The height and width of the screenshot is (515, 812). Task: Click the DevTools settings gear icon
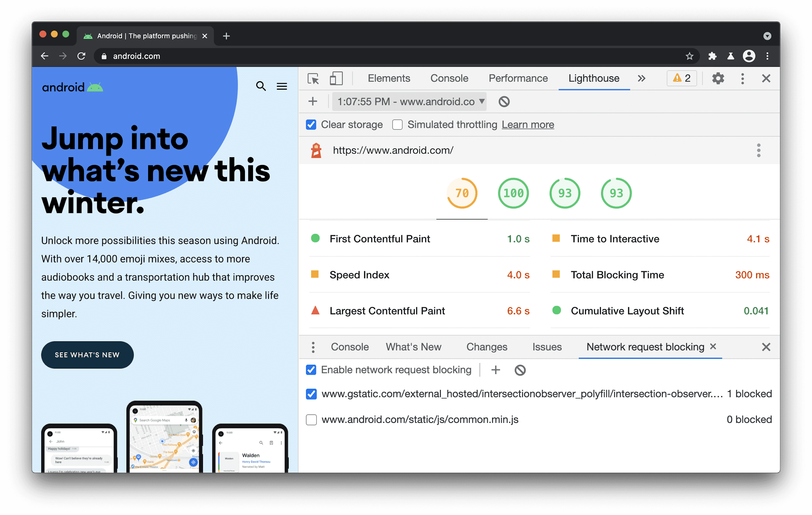(718, 78)
